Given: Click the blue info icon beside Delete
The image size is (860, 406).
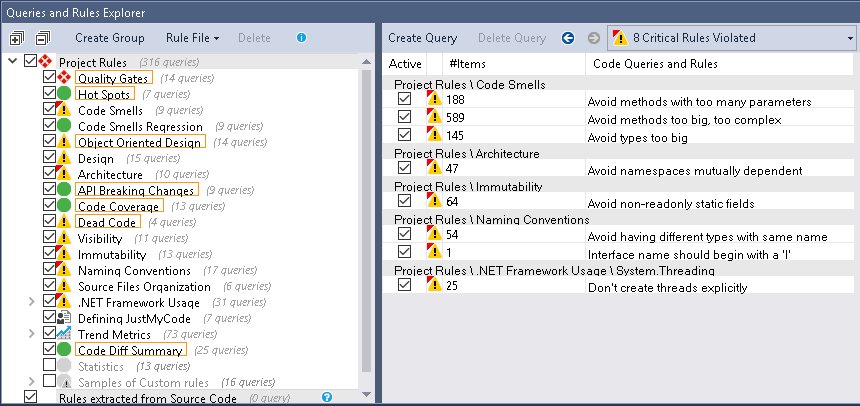Looking at the screenshot, I should pyautogui.click(x=301, y=38).
